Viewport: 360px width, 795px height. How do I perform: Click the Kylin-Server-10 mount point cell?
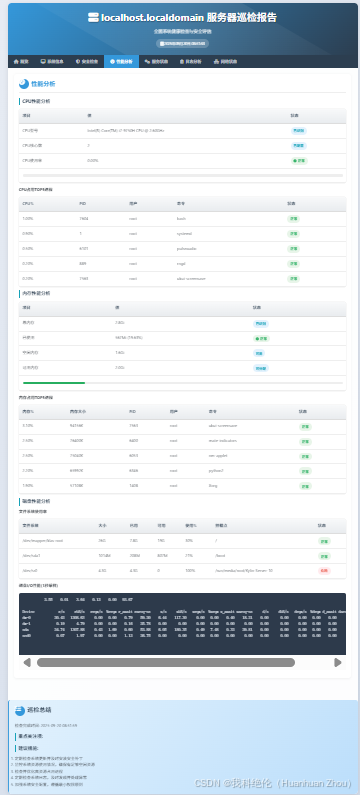244,571
